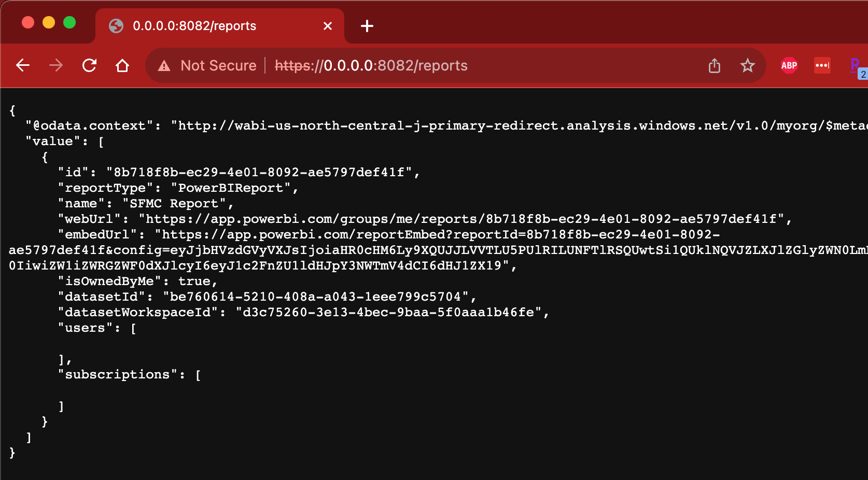Click the forward navigation arrow

[x=55, y=65]
